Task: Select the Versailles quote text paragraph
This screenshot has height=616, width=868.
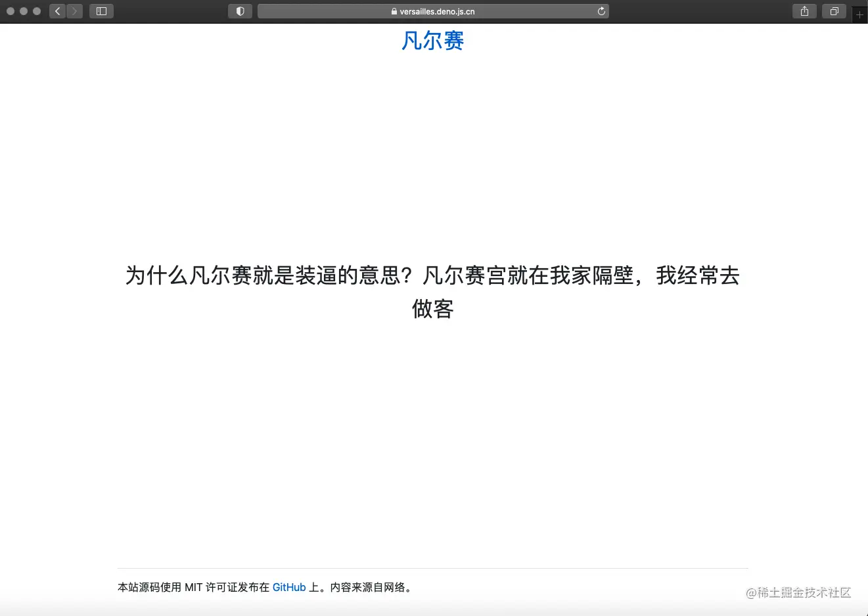Action: point(432,292)
